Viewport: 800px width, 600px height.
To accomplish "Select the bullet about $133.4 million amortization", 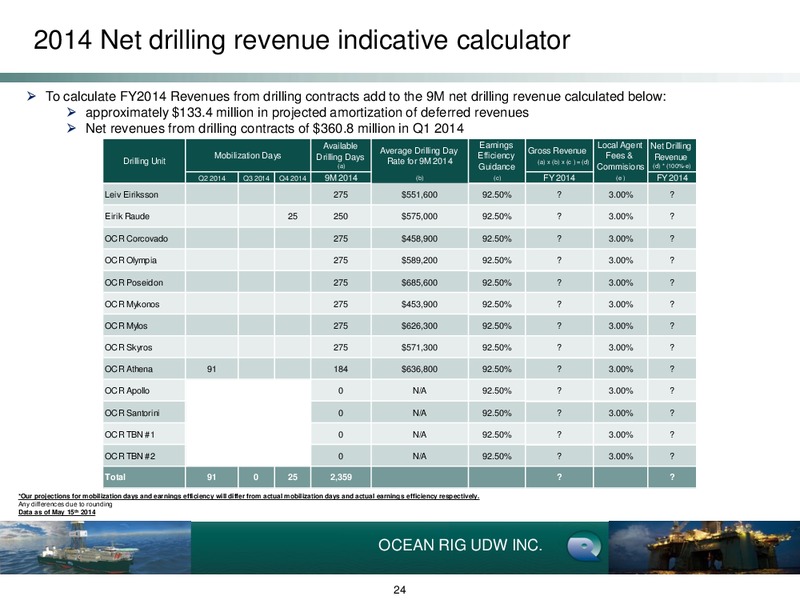I will tap(307, 112).
